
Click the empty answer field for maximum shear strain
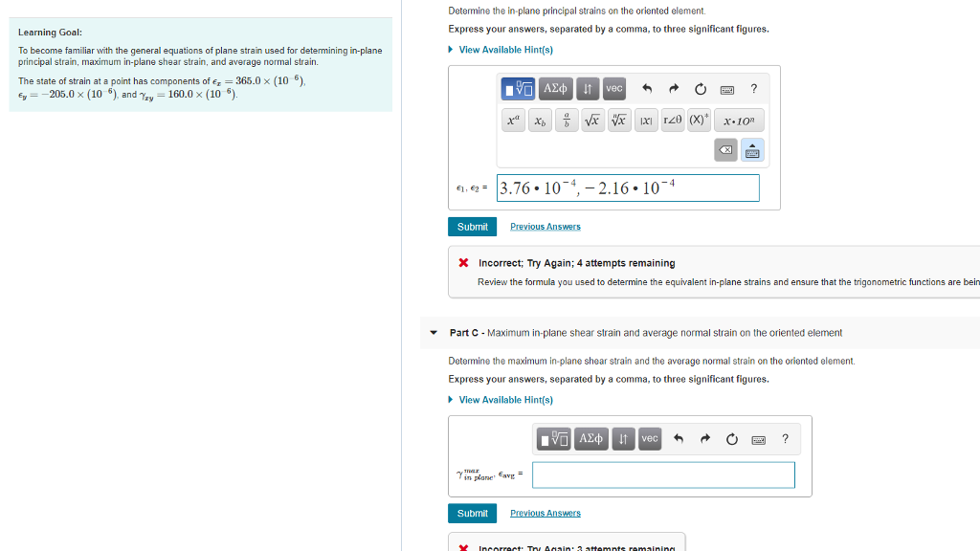click(663, 474)
